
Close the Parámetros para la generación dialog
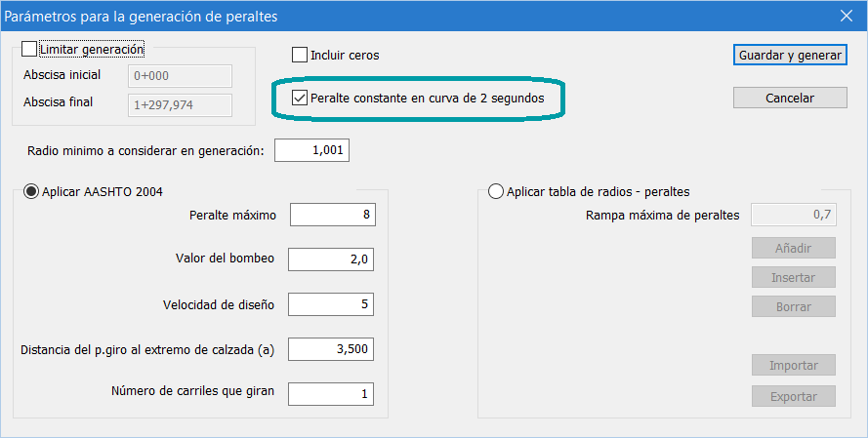(847, 16)
